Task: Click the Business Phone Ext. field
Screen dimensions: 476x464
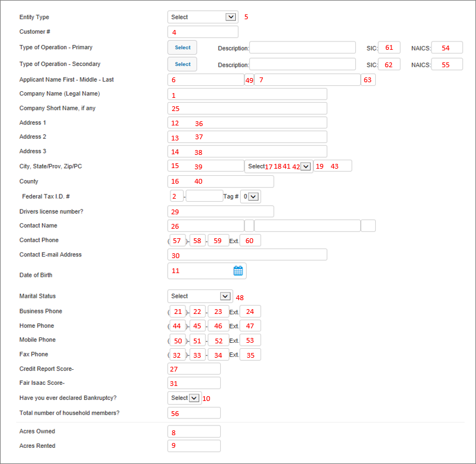Action: [x=250, y=312]
